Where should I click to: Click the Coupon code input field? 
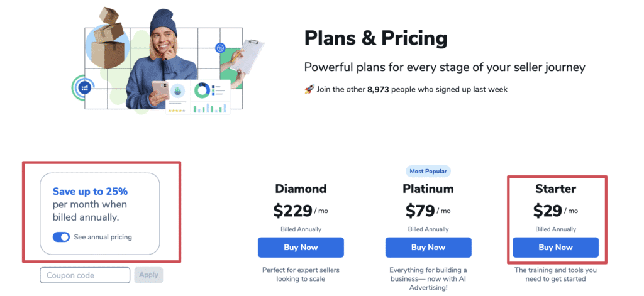click(x=85, y=275)
